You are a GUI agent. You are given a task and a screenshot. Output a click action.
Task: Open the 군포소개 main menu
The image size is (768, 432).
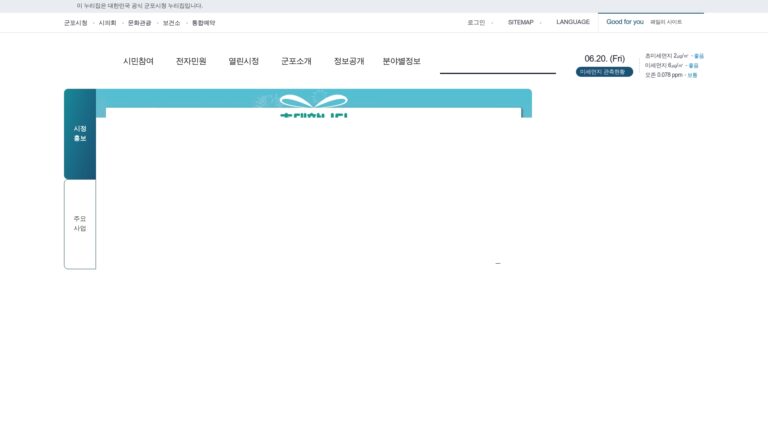click(x=296, y=61)
